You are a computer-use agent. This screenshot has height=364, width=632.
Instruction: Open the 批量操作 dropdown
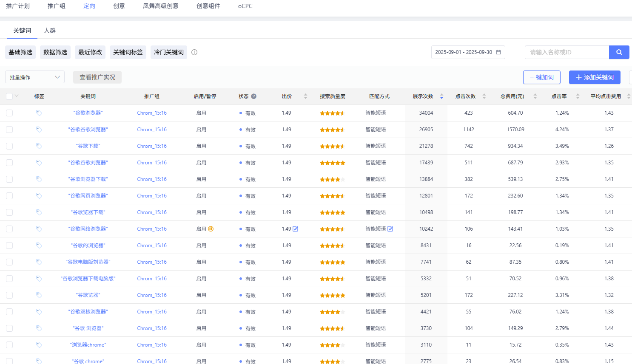[x=35, y=77]
